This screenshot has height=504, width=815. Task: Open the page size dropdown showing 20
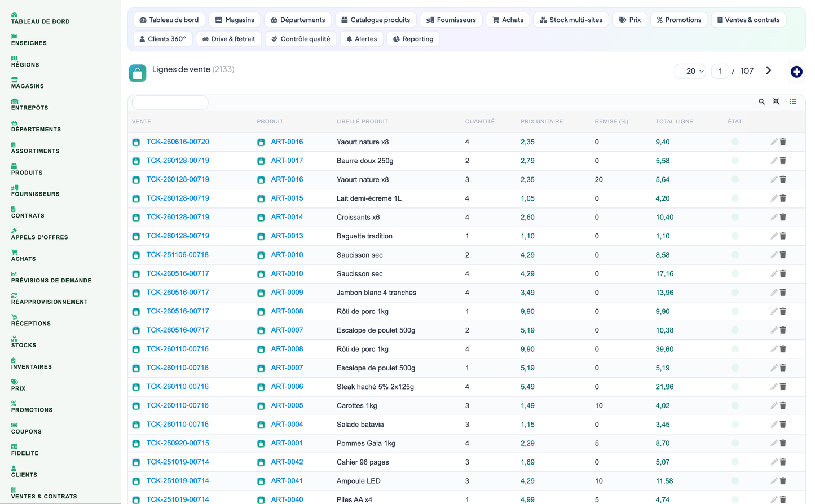pyautogui.click(x=690, y=71)
